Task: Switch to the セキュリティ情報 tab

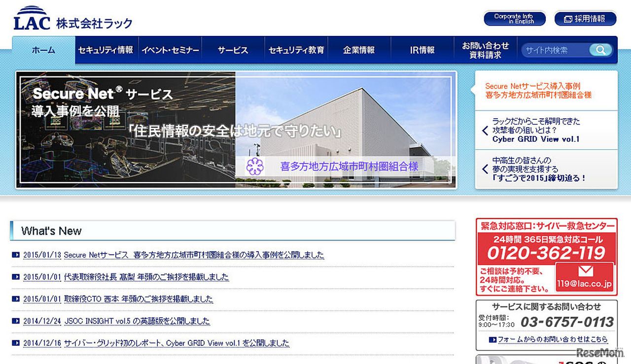Action: click(106, 49)
